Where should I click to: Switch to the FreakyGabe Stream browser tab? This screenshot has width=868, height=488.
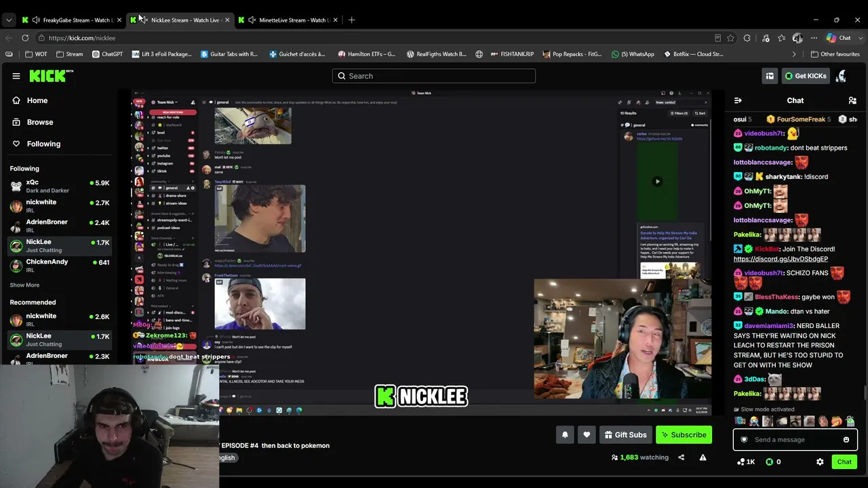71,20
